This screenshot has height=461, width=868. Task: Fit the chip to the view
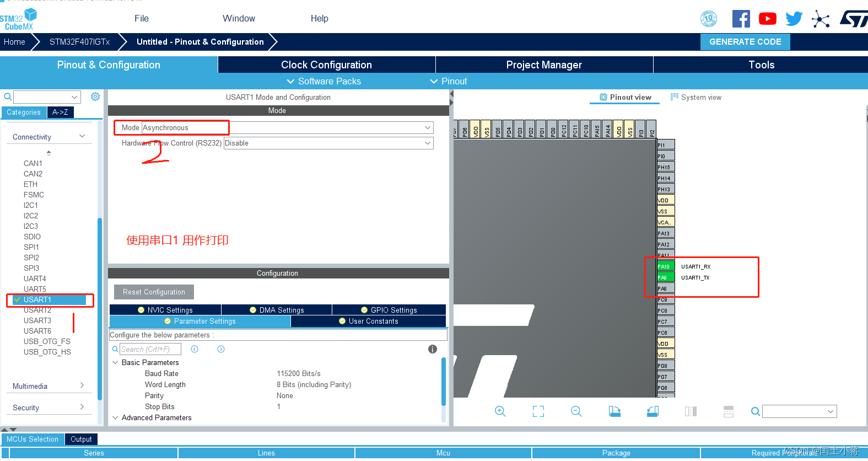coord(538,411)
